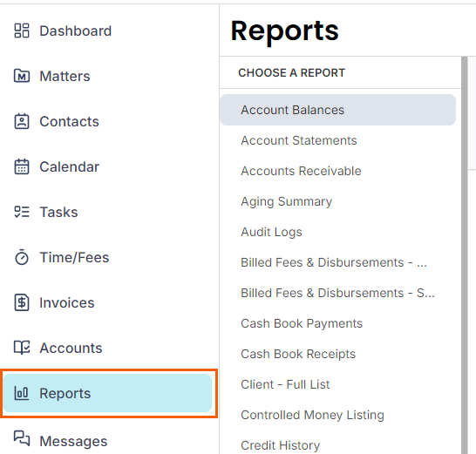The height and width of the screenshot is (454, 476).
Task: Click the Reports bar chart icon
Action: coord(22,393)
